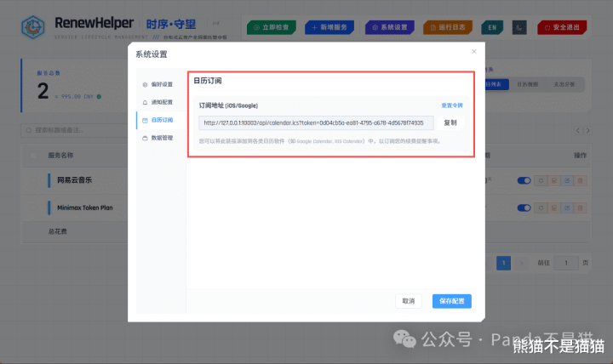Click the edit icon for 网易云音乐
The width and height of the screenshot is (613, 364).
point(567,180)
